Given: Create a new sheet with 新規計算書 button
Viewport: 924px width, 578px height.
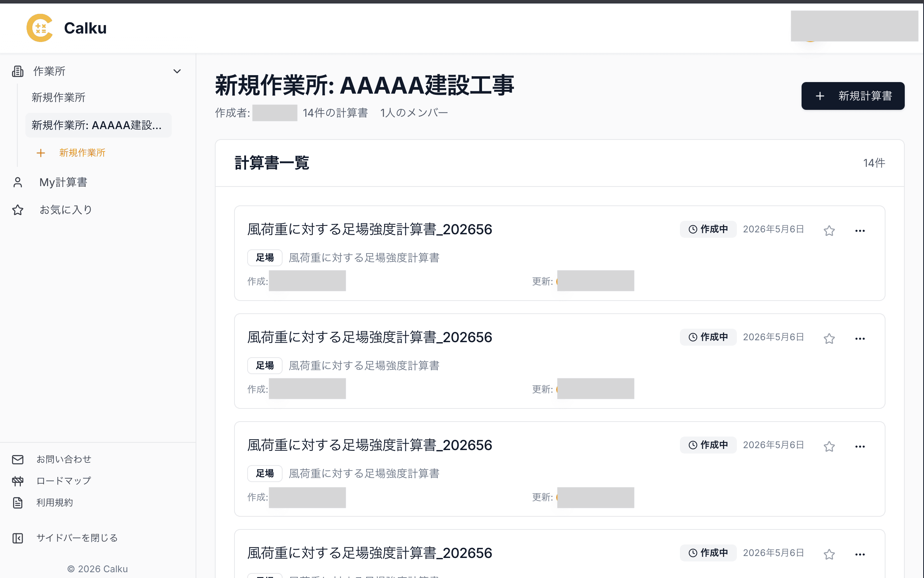Looking at the screenshot, I should (x=853, y=96).
